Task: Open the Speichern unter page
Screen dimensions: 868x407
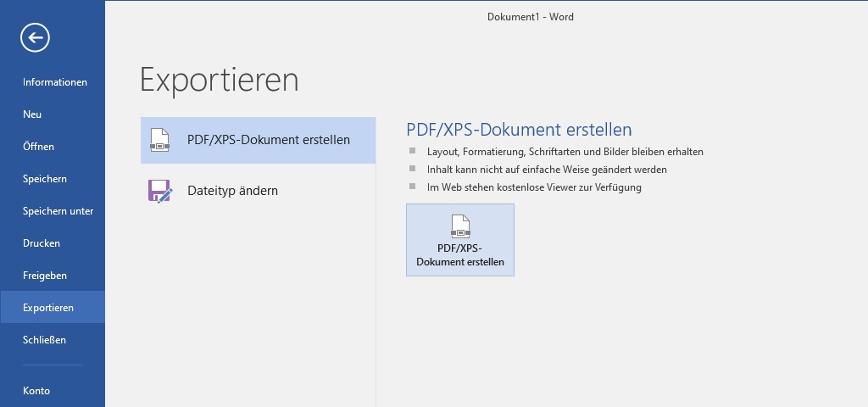Action: [x=58, y=211]
